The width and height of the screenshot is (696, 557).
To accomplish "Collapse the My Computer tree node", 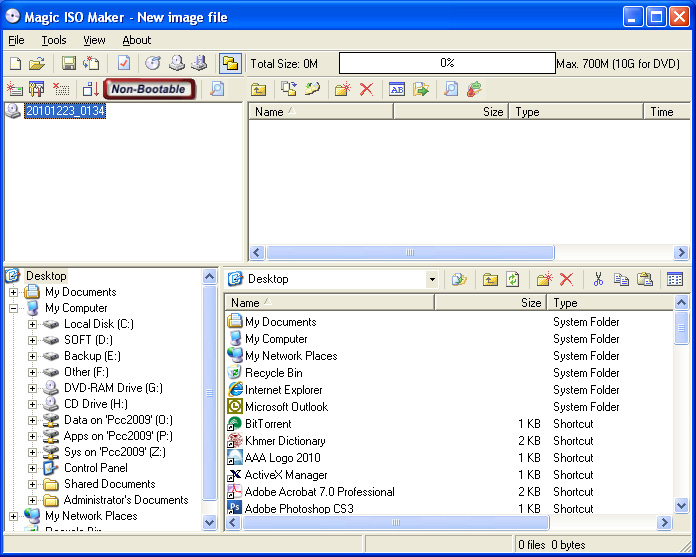I will pyautogui.click(x=13, y=308).
